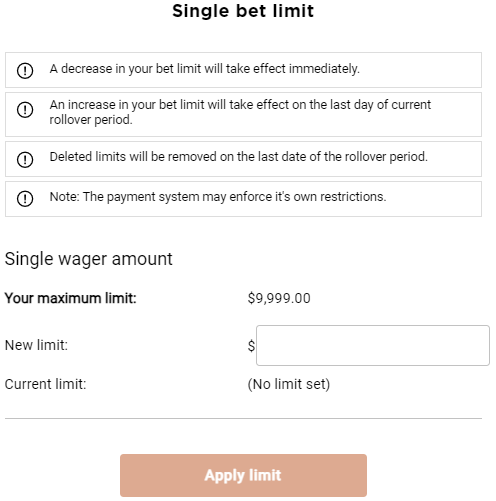Apply the limit with Apply limit button
Screen dimensions: 496x501
[x=243, y=475]
